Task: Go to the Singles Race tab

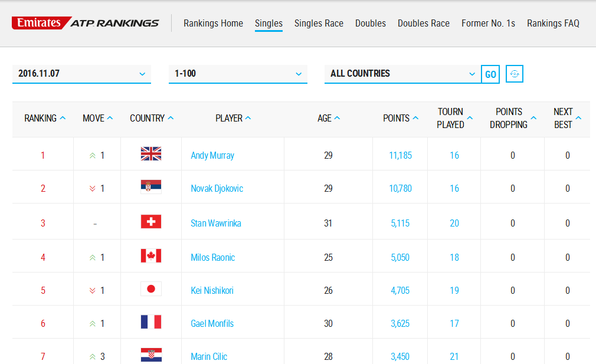Action: 319,24
